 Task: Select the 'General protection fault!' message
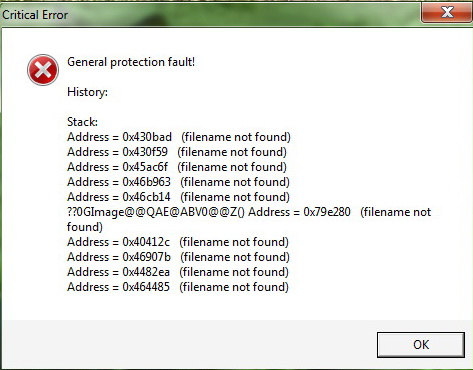point(131,62)
